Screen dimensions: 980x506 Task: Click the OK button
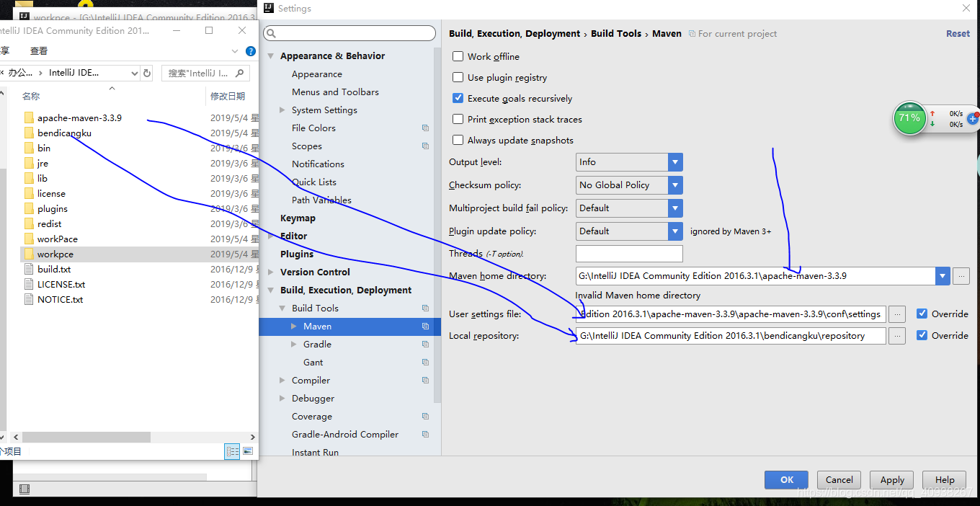pos(787,480)
